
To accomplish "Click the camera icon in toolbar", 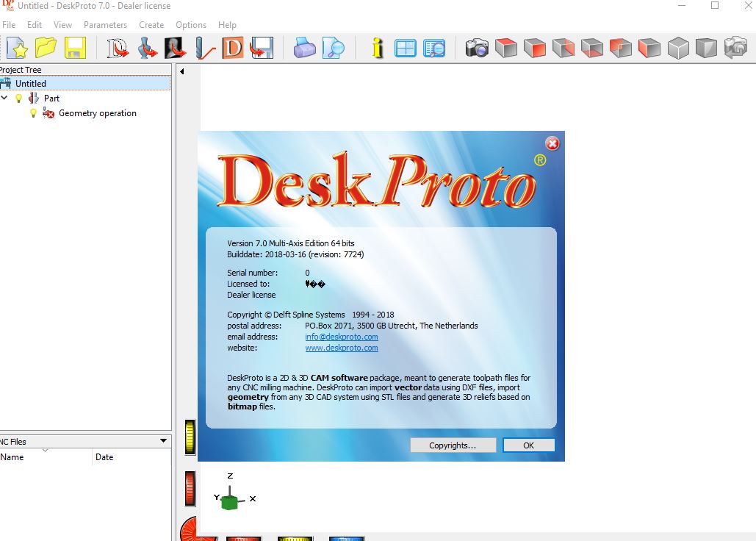I will pos(477,49).
